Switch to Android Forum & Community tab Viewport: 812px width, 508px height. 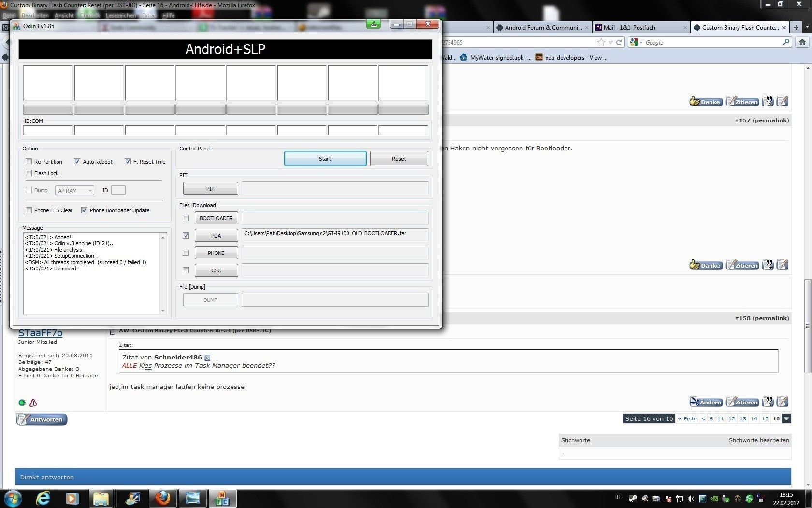[x=543, y=28]
